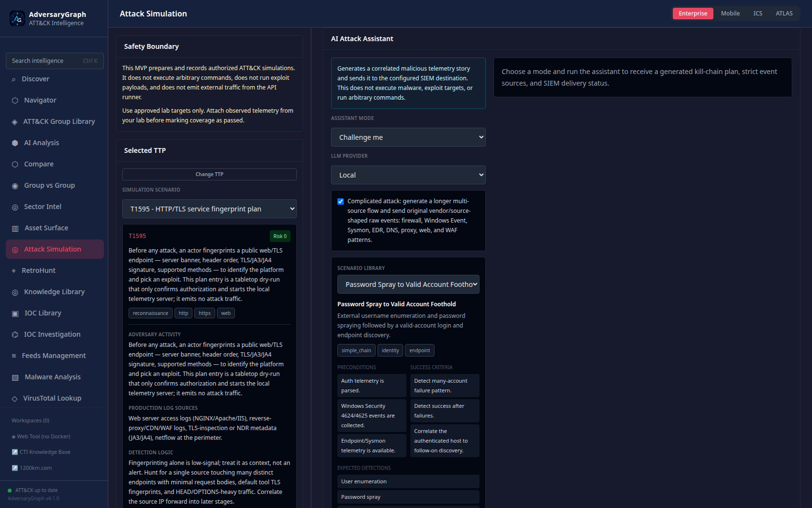Screen dimensions: 812x508
Task: Click the AdversaryGraph v4.1.0 version text
Action: (33, 499)
